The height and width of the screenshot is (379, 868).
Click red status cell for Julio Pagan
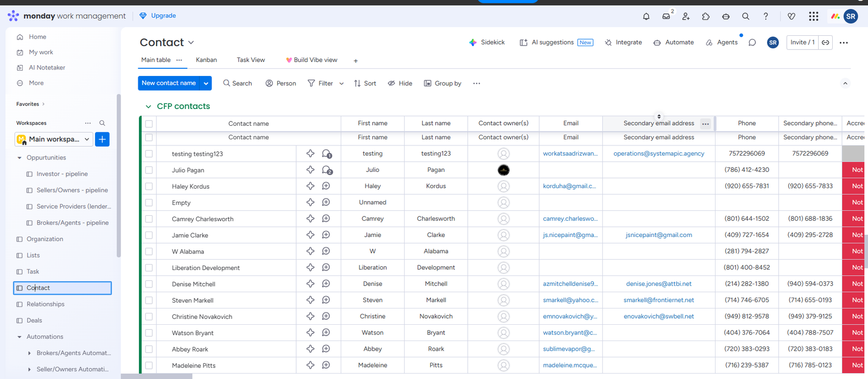tap(853, 170)
